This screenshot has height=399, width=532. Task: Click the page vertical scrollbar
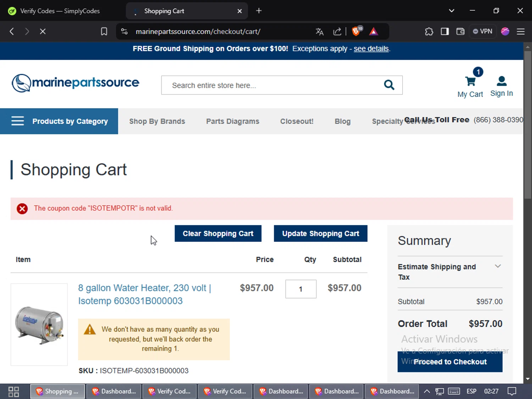coord(528,124)
